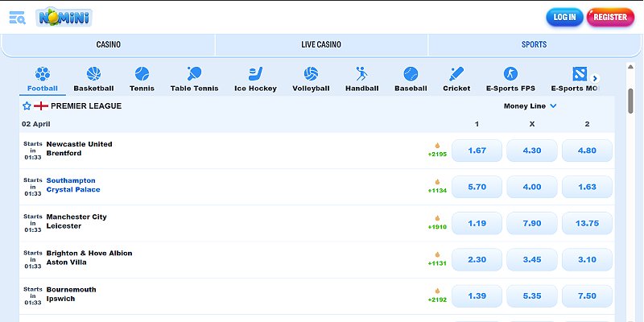
Task: Select draw odds 4.00 Southampton match
Action: 532,187
